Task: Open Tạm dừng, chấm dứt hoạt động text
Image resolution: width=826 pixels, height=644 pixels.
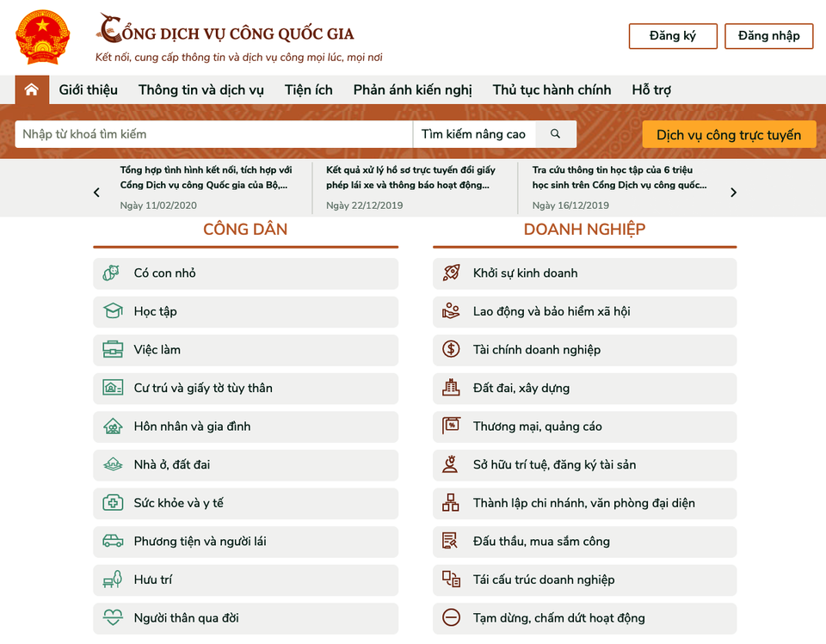Action: coord(559,617)
